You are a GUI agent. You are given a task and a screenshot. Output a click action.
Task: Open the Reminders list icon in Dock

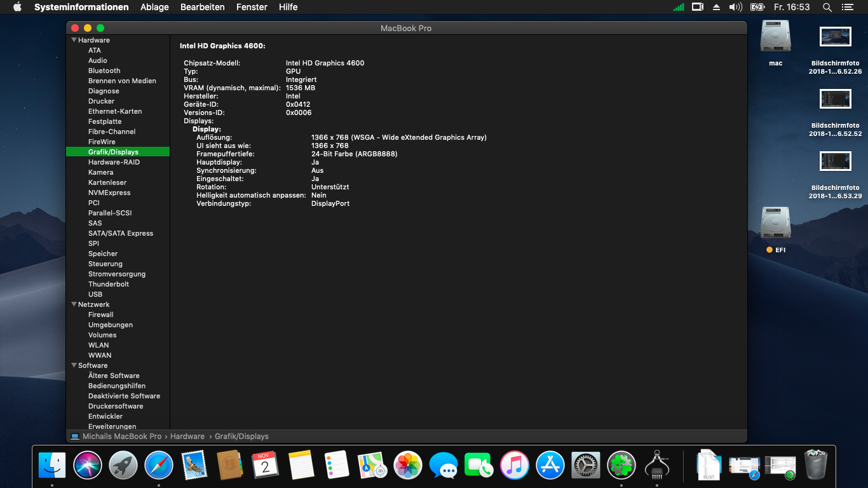pos(337,465)
